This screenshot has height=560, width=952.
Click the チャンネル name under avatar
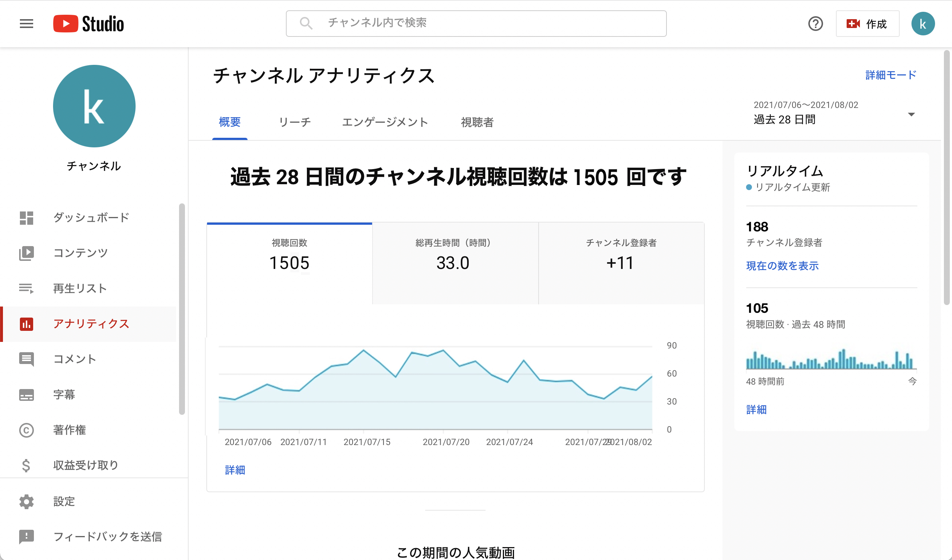pyautogui.click(x=94, y=166)
